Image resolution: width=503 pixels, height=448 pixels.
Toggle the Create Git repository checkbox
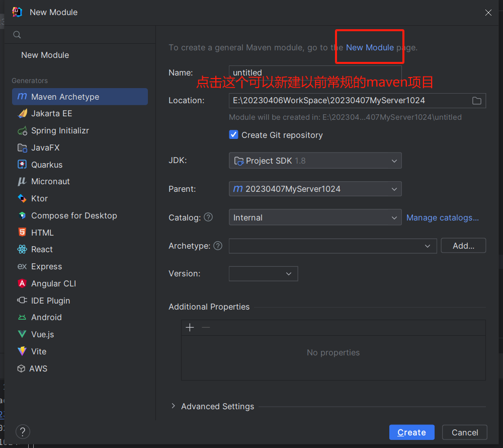coord(233,135)
